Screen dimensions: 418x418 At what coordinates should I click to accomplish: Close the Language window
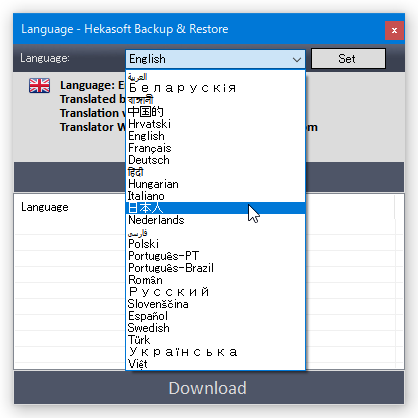(394, 30)
